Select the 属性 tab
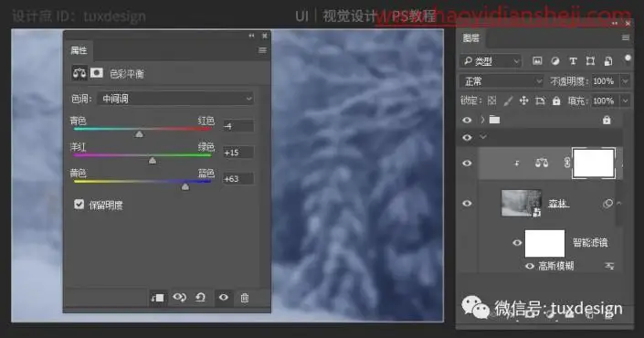 (79, 50)
